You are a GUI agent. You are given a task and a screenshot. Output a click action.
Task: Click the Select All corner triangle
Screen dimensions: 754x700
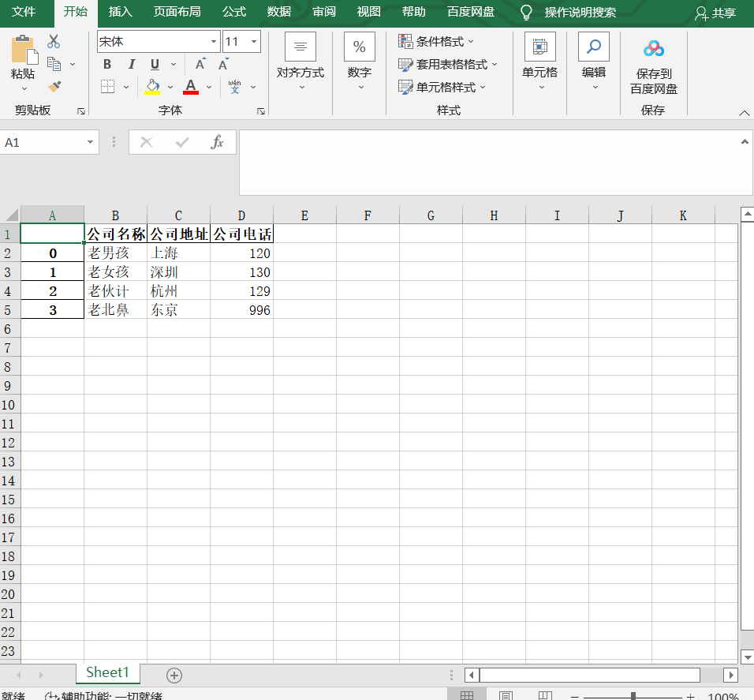click(10, 215)
